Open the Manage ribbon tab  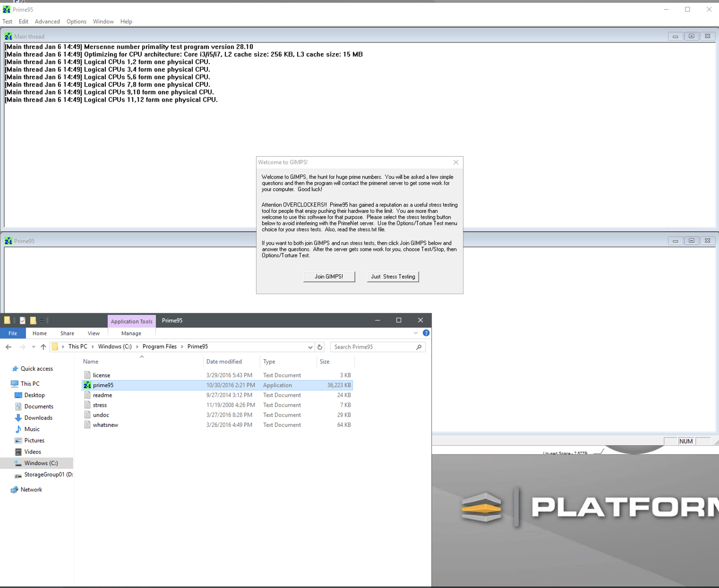click(131, 333)
